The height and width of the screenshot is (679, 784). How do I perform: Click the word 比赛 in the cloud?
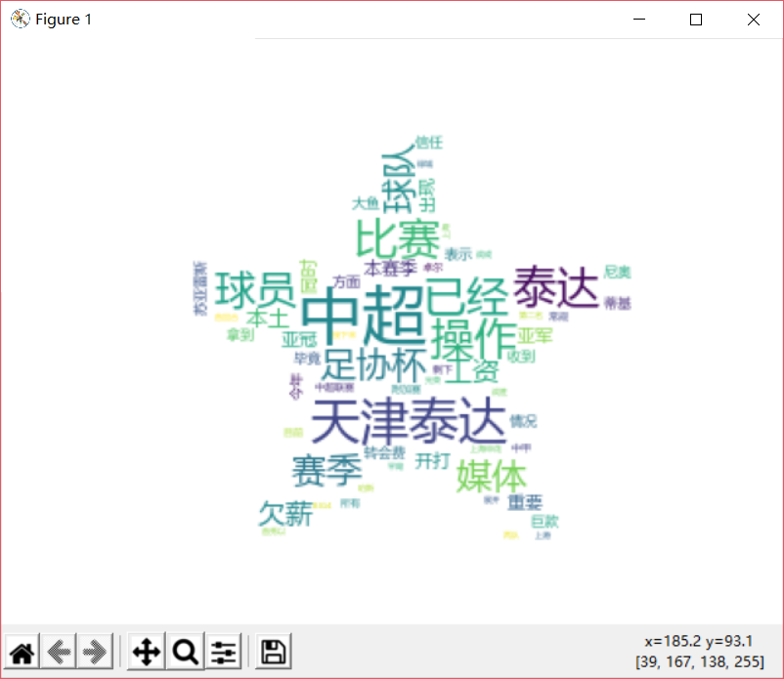pos(398,239)
